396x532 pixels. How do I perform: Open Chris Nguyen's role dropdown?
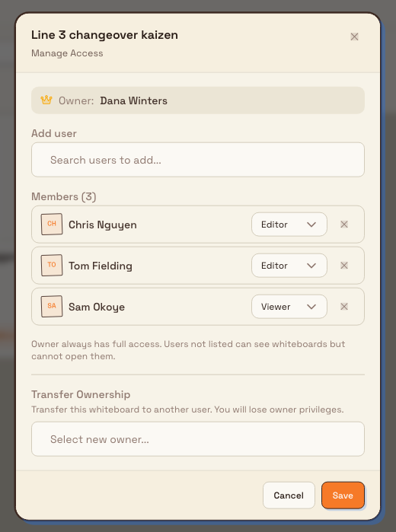click(x=289, y=225)
